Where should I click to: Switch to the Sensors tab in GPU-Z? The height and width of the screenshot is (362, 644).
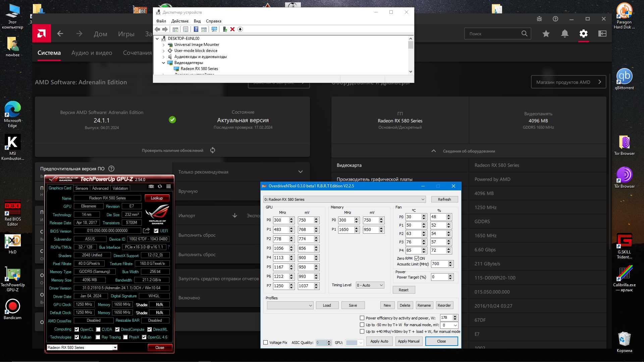[x=82, y=188]
